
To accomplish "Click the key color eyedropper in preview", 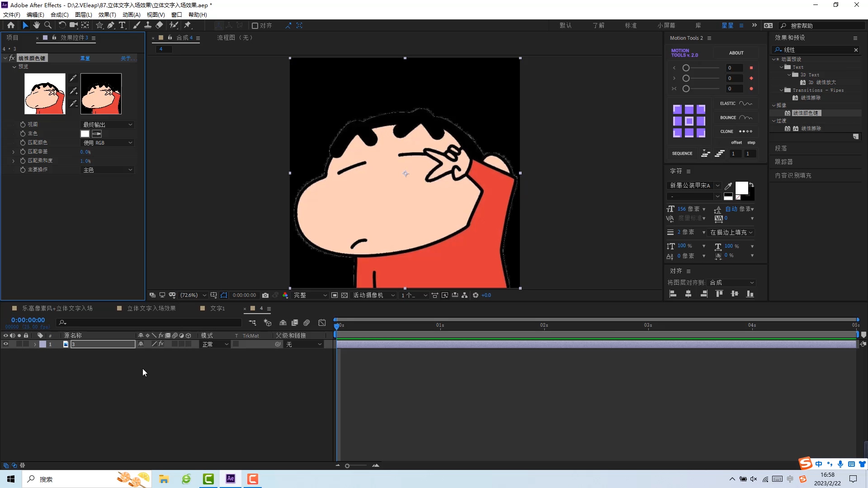I will coord(73,78).
